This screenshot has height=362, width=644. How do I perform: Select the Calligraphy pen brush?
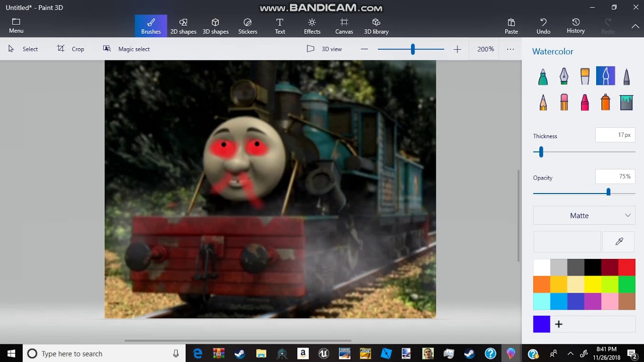tap(564, 76)
